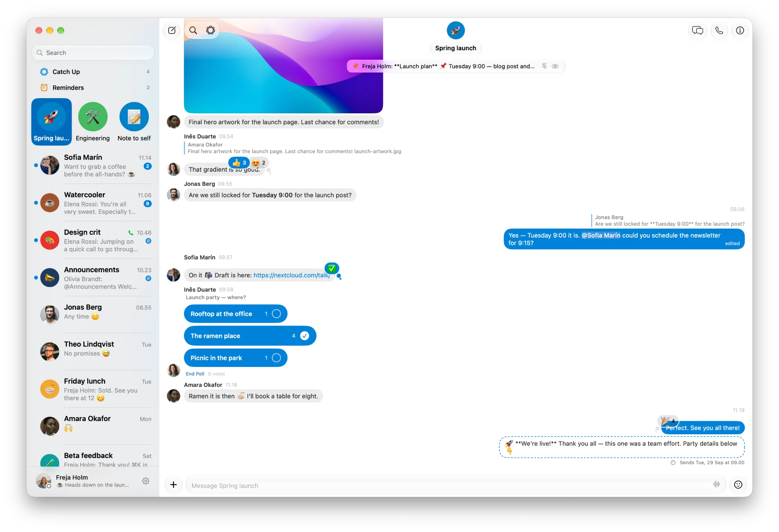Open the Friday lunch conversation
The height and width of the screenshot is (532, 779).
[x=93, y=389]
